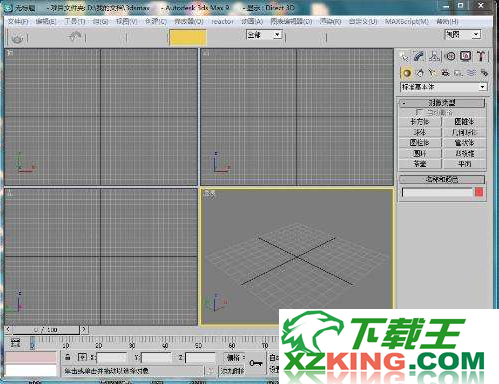
Task: Click the object name input field
Action: (x=437, y=192)
